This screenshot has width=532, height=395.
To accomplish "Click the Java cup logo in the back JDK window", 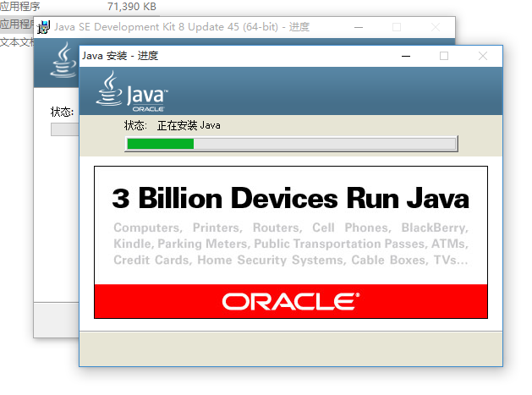I will 63,60.
